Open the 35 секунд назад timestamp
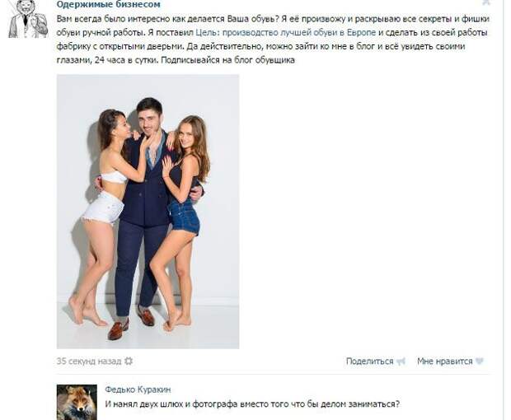 click(89, 362)
